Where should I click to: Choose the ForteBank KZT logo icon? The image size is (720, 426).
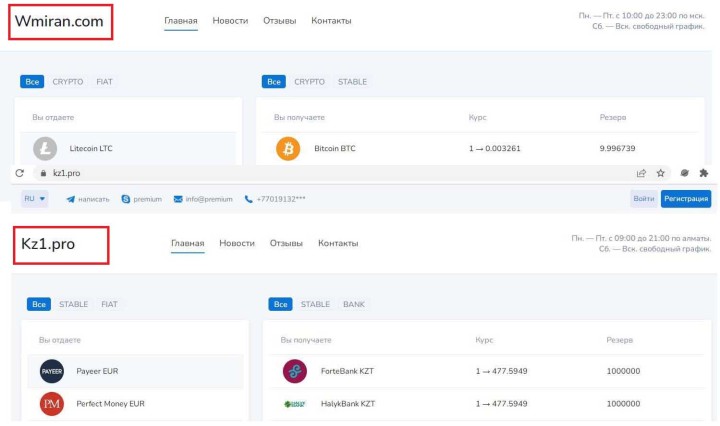[294, 371]
